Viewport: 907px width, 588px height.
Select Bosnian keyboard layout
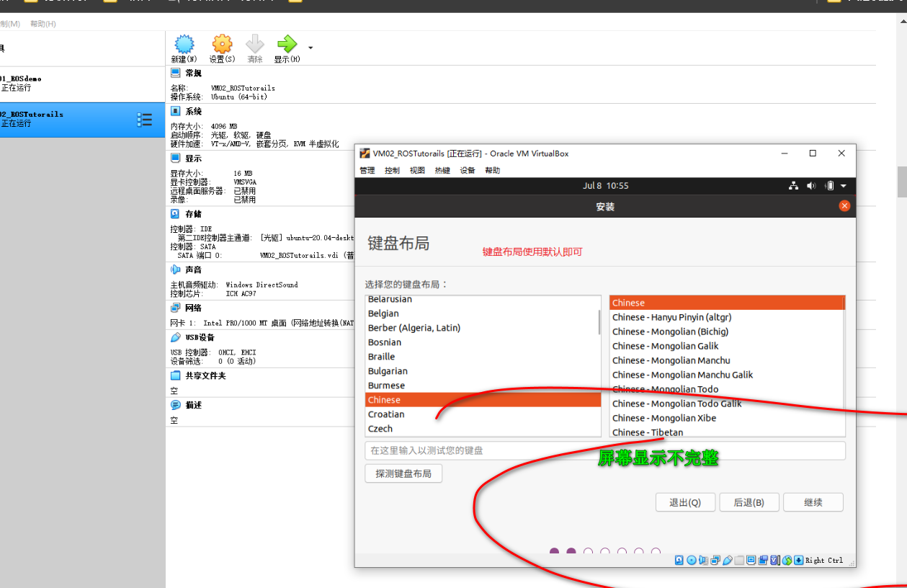[483, 342]
